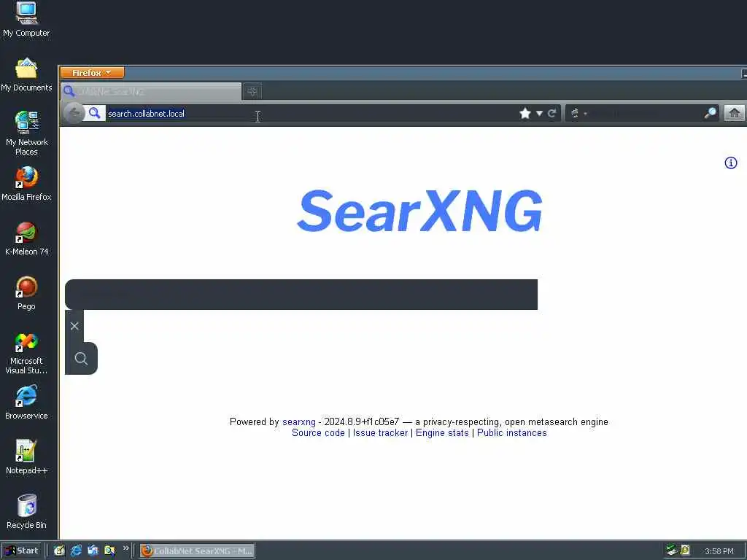This screenshot has width=747, height=560.
Task: Select Recycle Bin desktop icon
Action: pyautogui.click(x=26, y=512)
